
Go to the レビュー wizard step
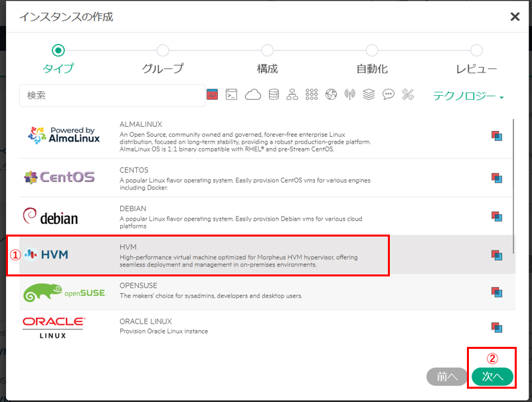476,58
